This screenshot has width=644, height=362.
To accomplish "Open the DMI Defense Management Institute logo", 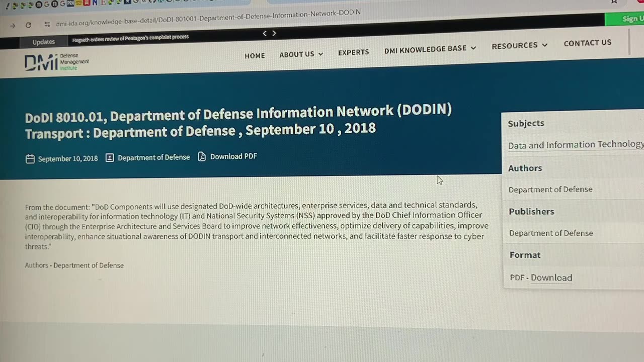I will point(57,62).
